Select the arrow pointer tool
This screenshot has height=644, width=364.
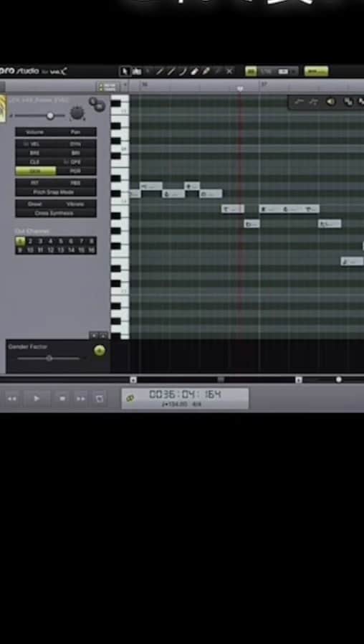pyautogui.click(x=125, y=72)
